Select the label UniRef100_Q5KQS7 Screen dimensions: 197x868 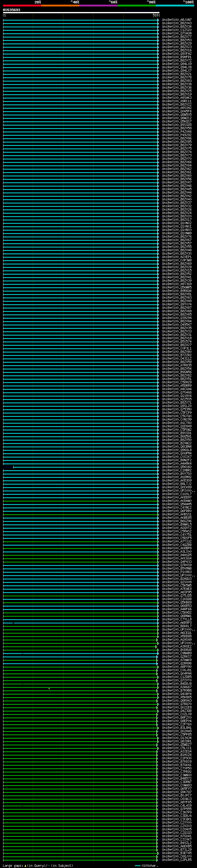pos(177,121)
